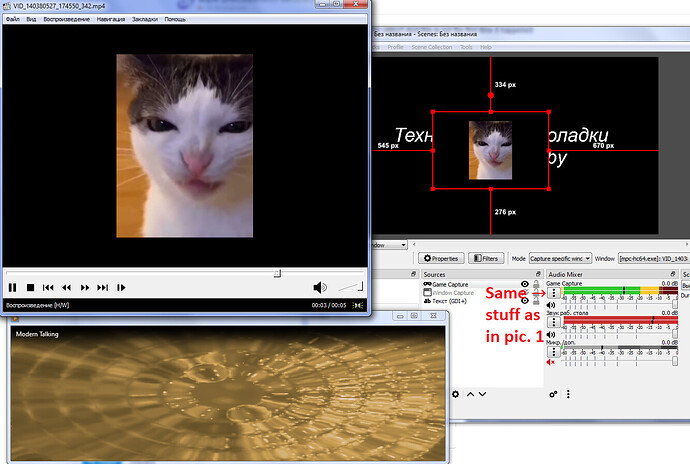Move selected source up in Sources
Viewport: 690px width, 464px height.
click(x=470, y=394)
